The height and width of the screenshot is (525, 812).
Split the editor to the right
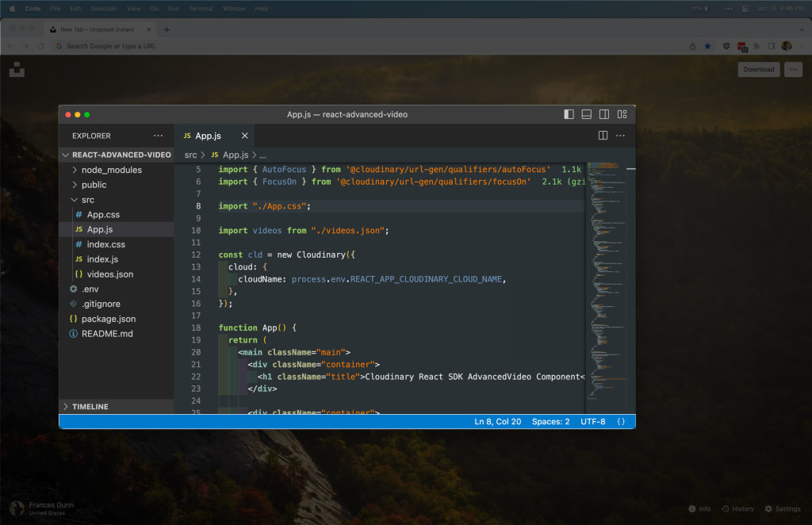pyautogui.click(x=603, y=136)
